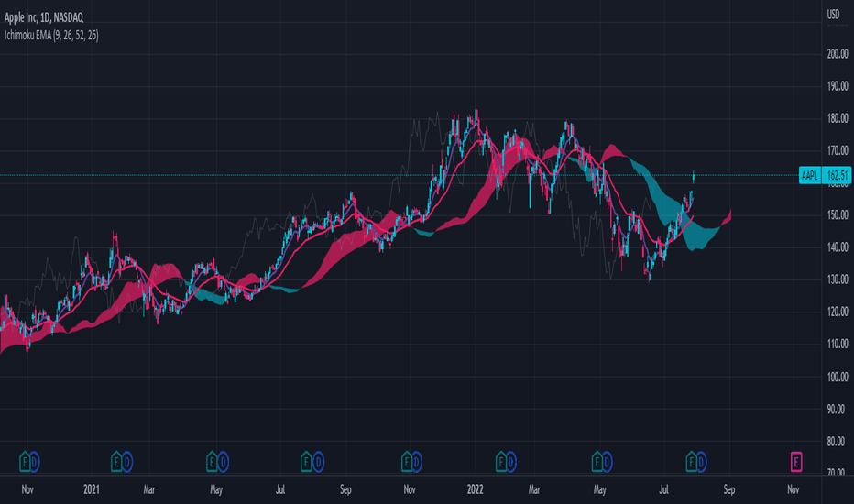Image resolution: width=854 pixels, height=504 pixels.
Task: Click the 80.00 price axis label
Action: coord(838,442)
